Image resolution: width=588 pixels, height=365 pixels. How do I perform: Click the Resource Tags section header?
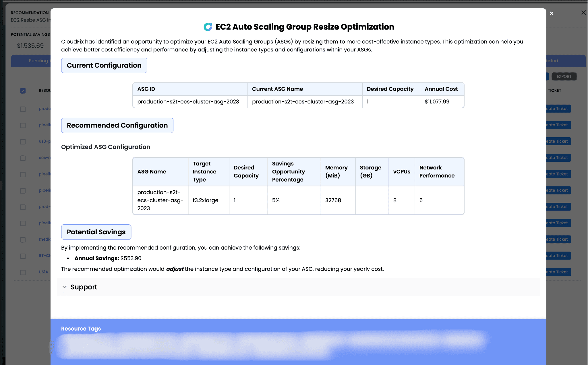point(81,329)
